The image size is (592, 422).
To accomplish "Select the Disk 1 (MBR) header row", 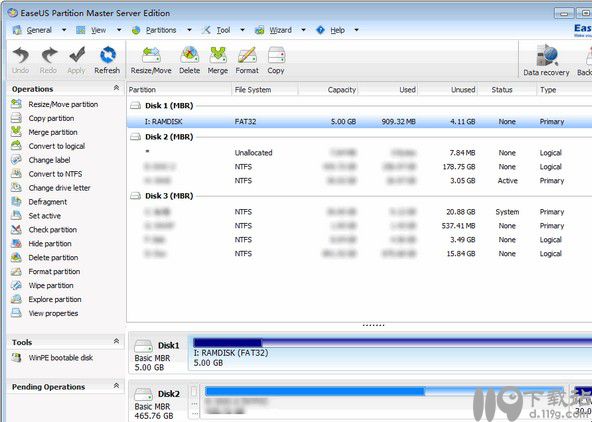I will (x=359, y=106).
